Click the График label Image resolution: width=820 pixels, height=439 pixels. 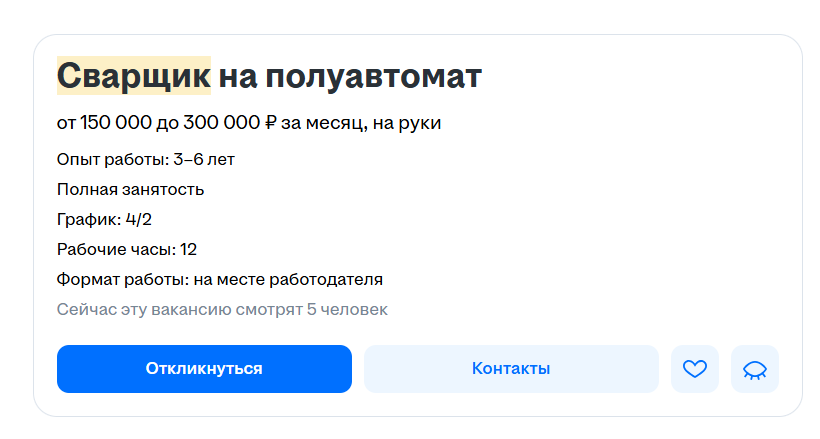click(89, 219)
